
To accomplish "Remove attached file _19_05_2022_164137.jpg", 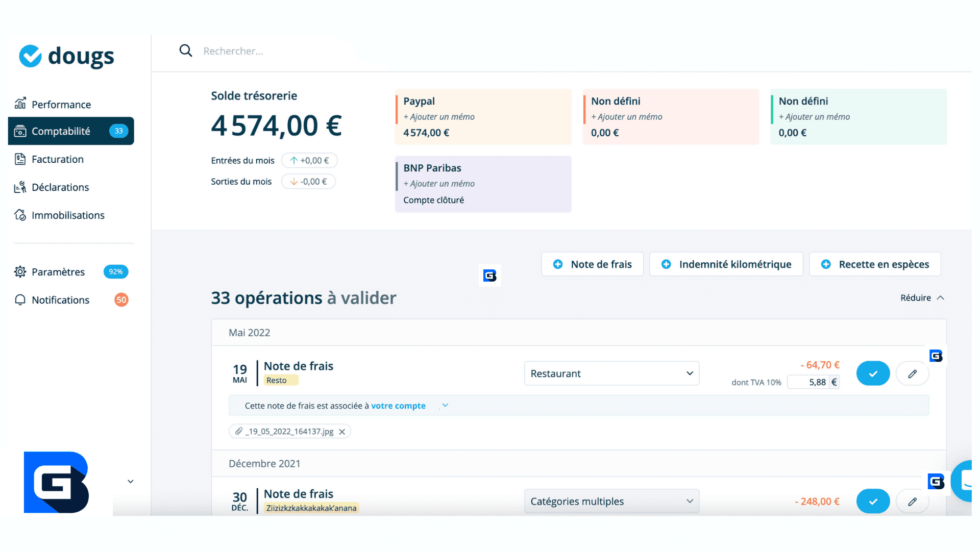I will click(342, 432).
